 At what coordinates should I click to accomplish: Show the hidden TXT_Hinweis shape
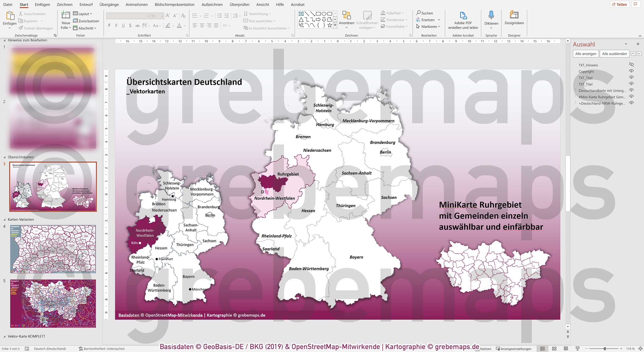pos(631,64)
